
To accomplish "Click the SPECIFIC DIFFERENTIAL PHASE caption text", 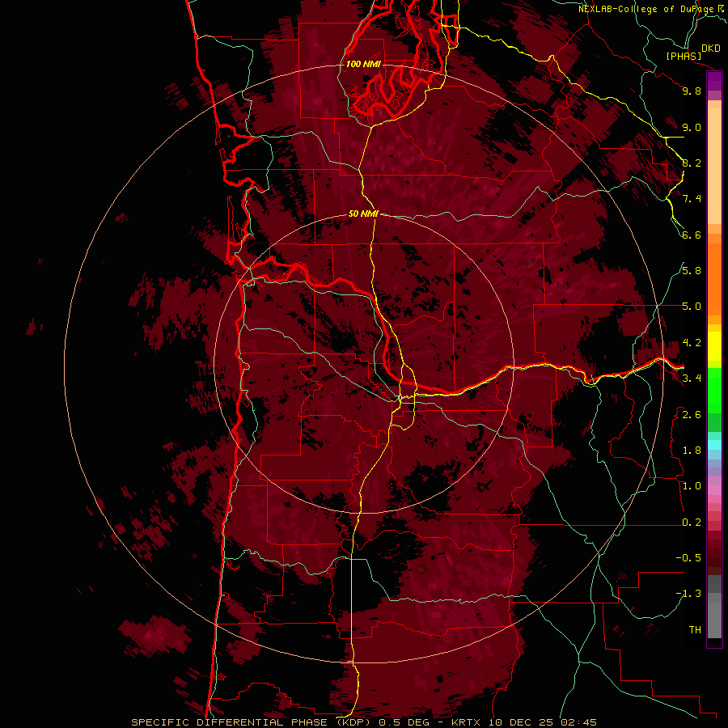I will (230, 722).
